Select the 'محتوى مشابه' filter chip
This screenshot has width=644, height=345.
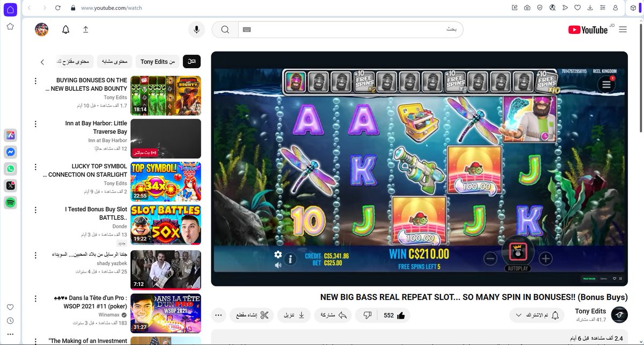click(115, 62)
